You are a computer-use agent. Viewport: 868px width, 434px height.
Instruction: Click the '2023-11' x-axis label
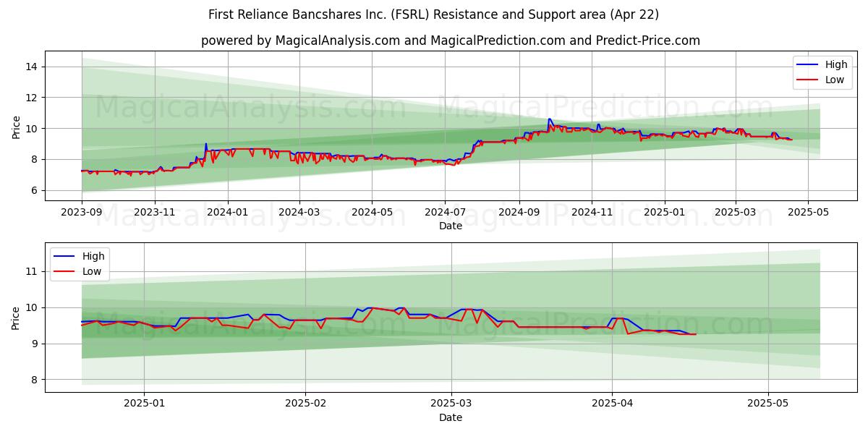click(x=154, y=212)
